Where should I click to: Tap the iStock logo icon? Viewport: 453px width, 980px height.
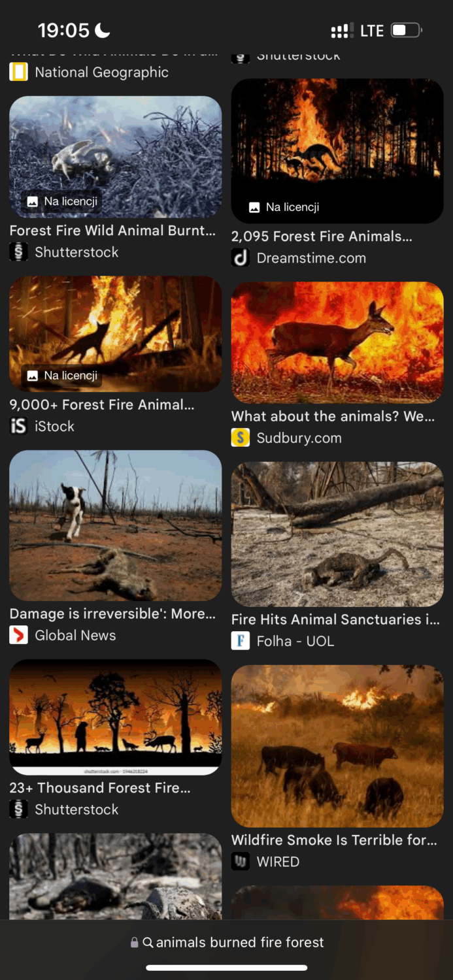tap(18, 426)
